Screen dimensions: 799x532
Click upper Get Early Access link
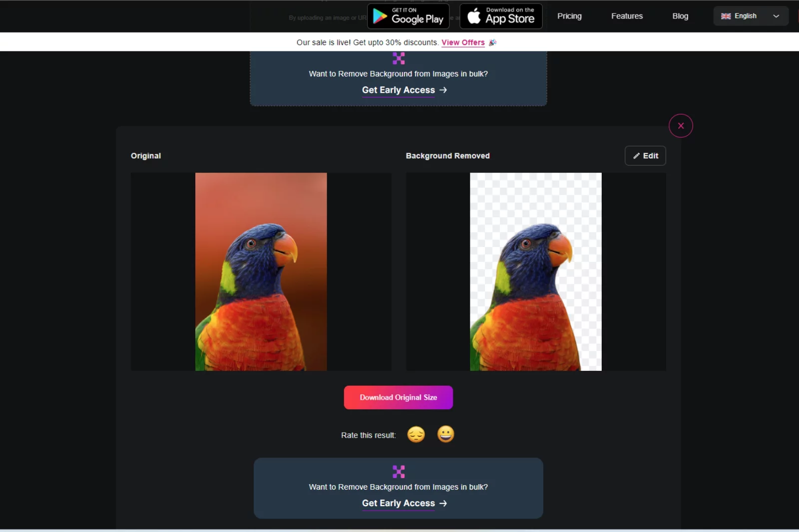pos(398,90)
